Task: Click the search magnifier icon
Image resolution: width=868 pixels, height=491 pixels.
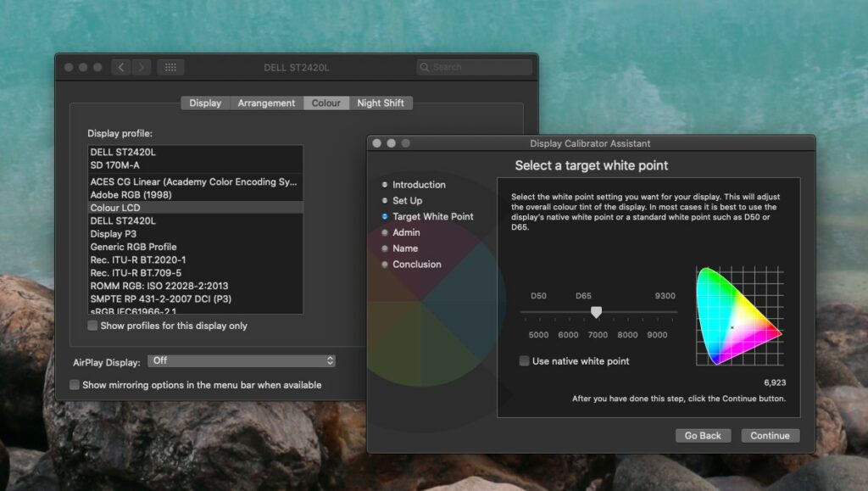Action: click(x=426, y=66)
